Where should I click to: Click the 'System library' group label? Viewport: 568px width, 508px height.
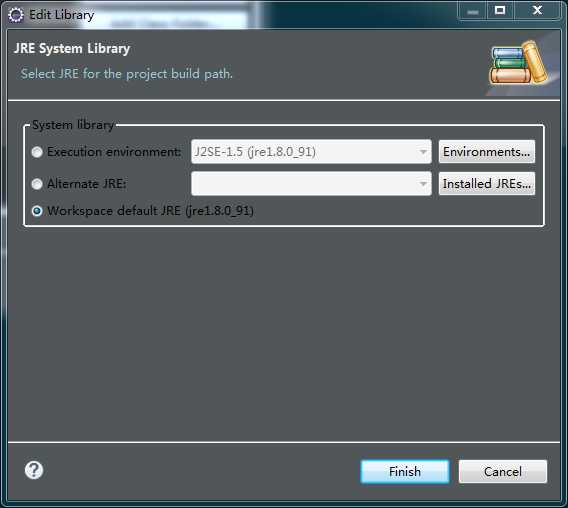73,125
